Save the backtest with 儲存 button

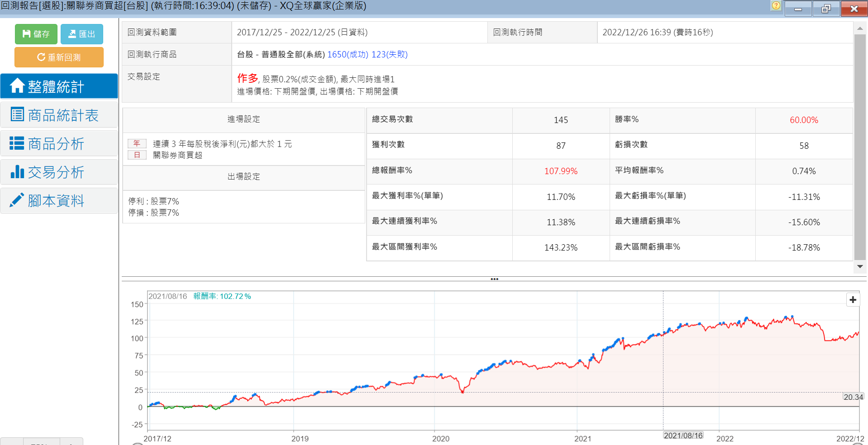pos(36,34)
